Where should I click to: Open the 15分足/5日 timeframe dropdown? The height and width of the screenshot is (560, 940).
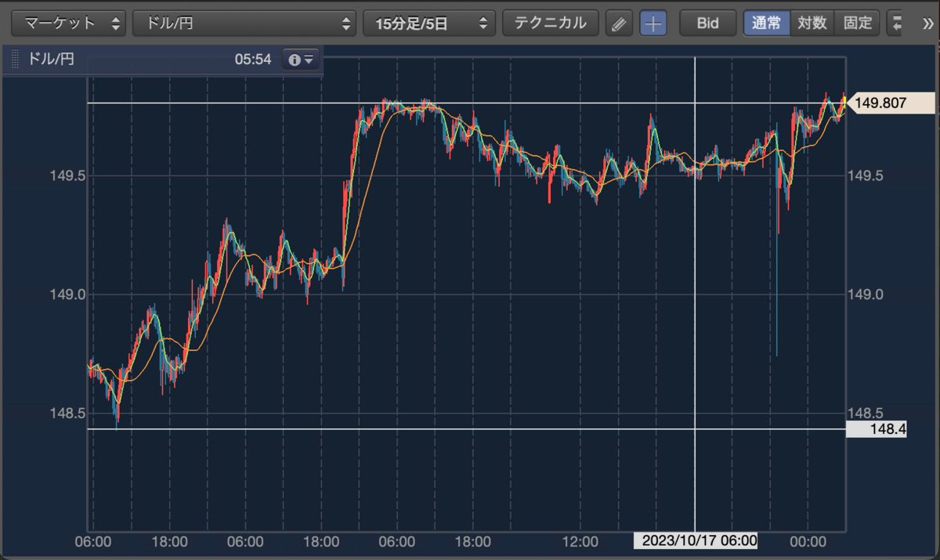429,23
